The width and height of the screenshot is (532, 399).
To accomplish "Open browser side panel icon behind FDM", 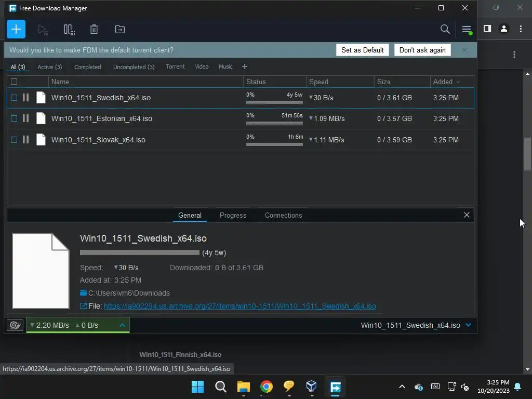I will 487,29.
